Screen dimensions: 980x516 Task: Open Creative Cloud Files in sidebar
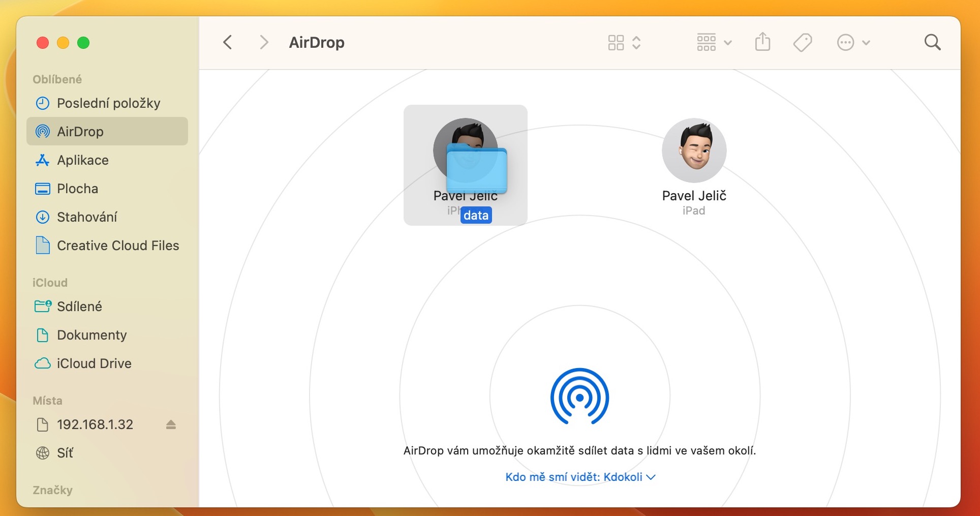107,246
